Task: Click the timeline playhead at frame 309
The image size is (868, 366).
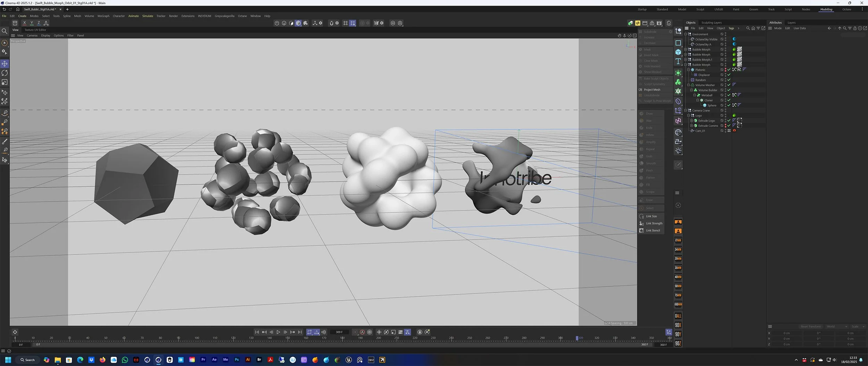Action: 577,338
